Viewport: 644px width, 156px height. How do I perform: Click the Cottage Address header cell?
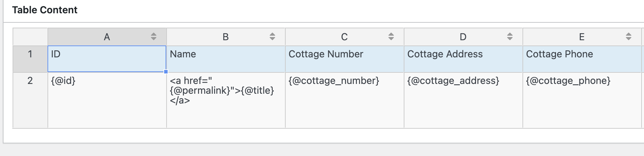pyautogui.click(x=463, y=59)
